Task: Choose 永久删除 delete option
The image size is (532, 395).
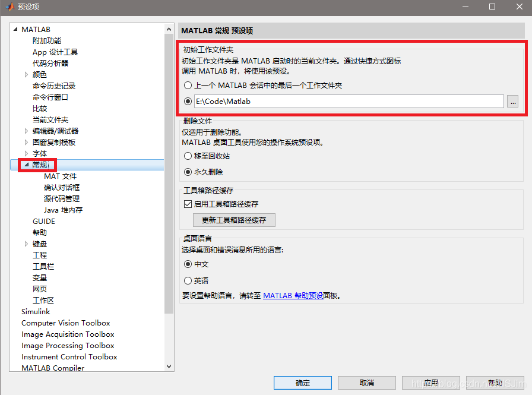Action: point(188,172)
